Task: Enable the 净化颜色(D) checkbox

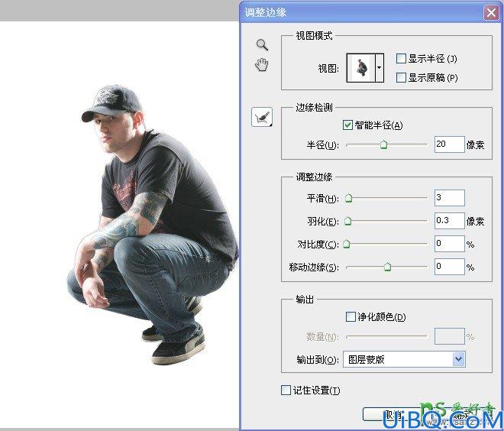Action: click(351, 317)
